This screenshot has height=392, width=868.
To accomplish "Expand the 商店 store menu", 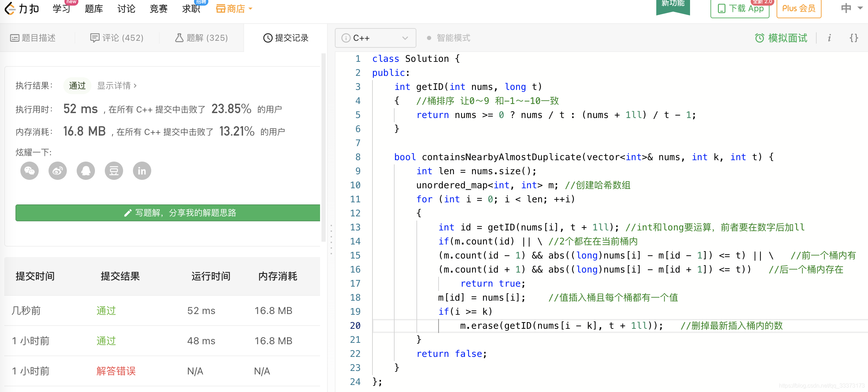I will pos(234,9).
